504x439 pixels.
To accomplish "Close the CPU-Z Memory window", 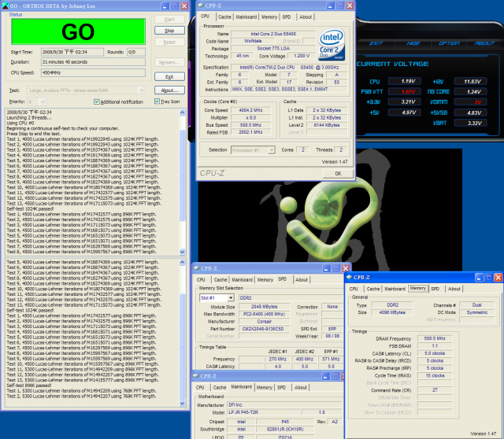I will pos(498,278).
